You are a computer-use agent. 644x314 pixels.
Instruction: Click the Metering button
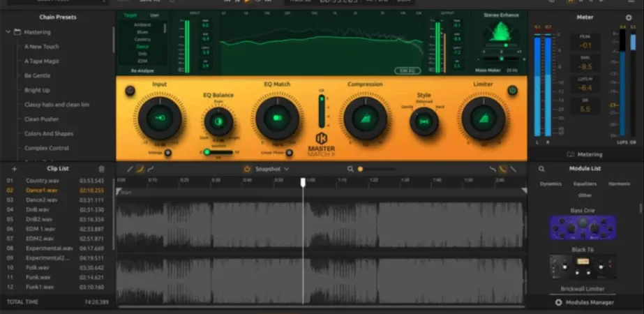[x=585, y=154]
